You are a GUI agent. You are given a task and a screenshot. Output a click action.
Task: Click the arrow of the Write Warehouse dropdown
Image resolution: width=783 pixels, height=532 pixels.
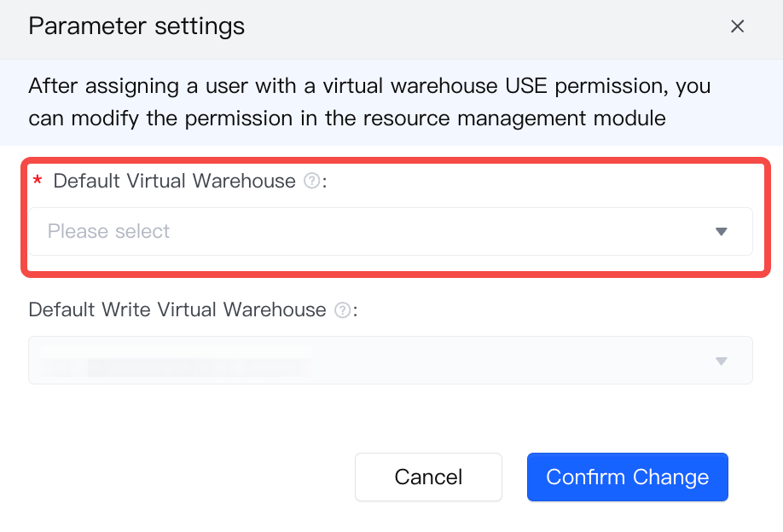[721, 361]
